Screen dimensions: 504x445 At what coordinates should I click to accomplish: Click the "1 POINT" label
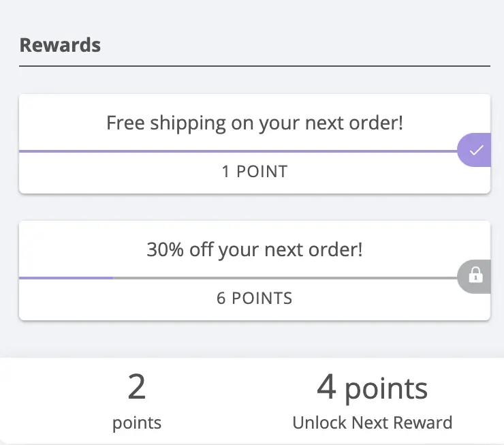coord(255,172)
